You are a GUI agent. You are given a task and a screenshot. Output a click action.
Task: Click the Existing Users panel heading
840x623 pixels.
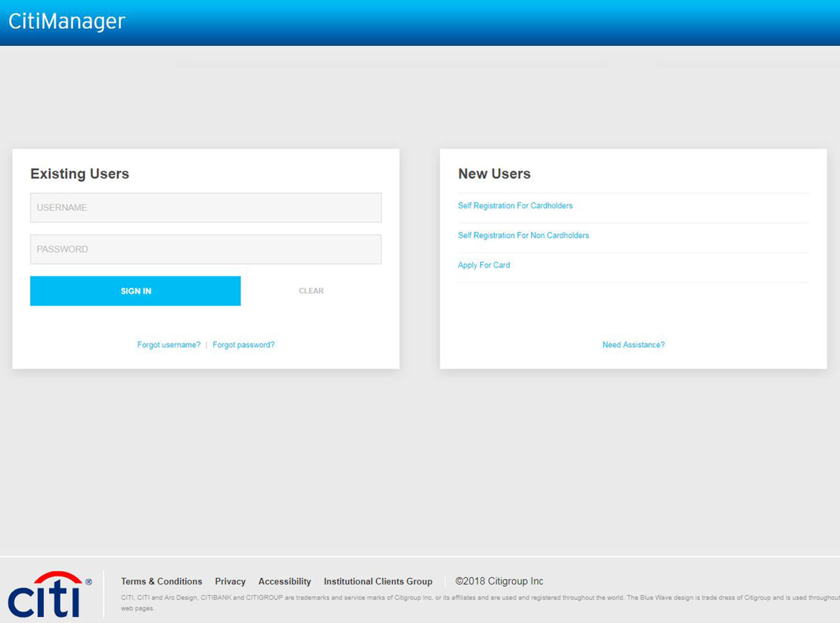pos(79,174)
